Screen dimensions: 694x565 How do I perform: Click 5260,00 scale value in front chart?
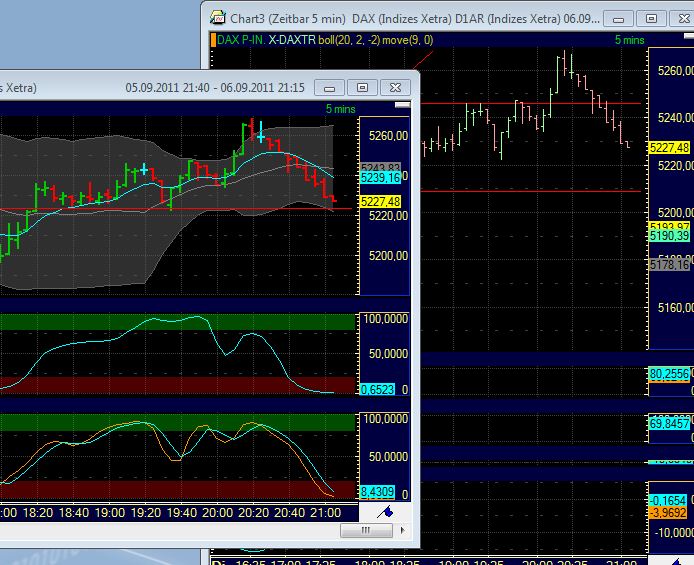(x=388, y=136)
